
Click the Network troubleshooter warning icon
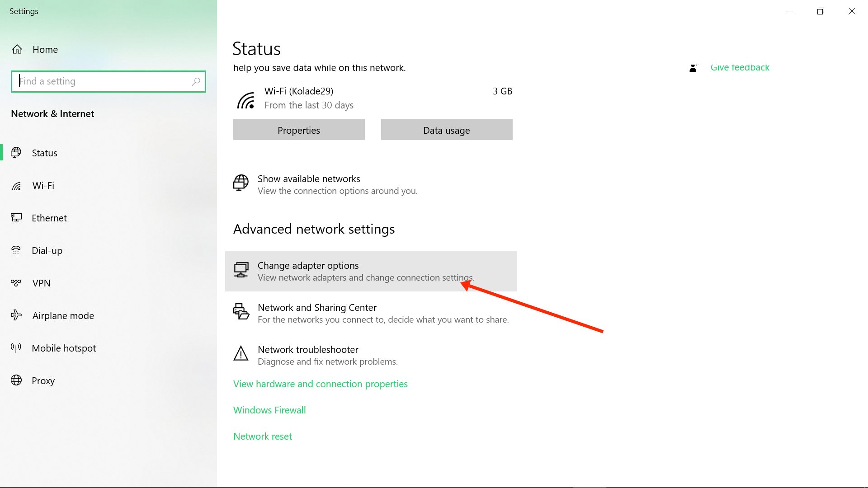241,354
